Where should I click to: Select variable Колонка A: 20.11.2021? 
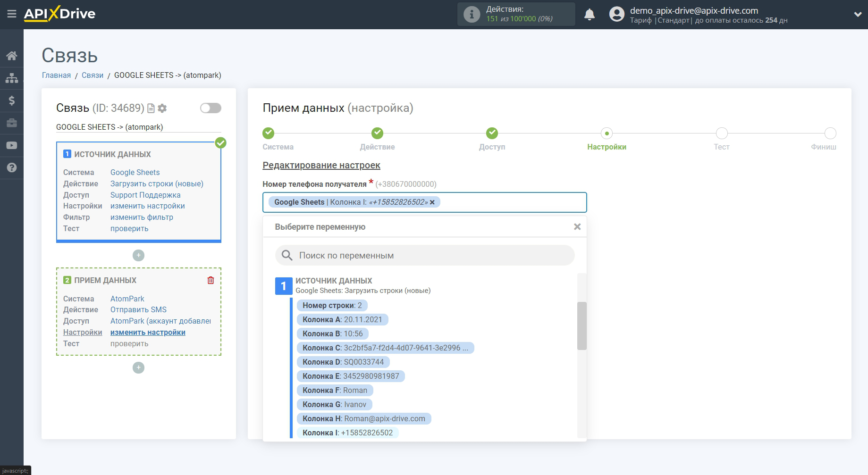click(x=342, y=319)
